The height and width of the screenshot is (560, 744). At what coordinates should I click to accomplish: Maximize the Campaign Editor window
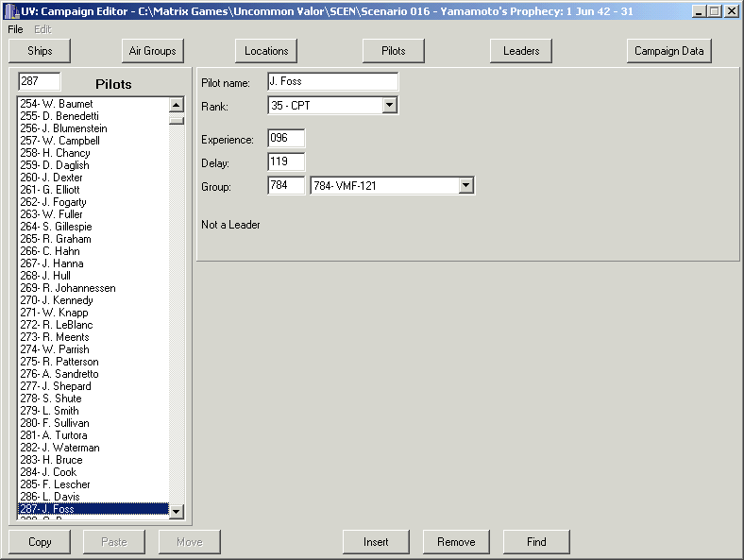(714, 11)
